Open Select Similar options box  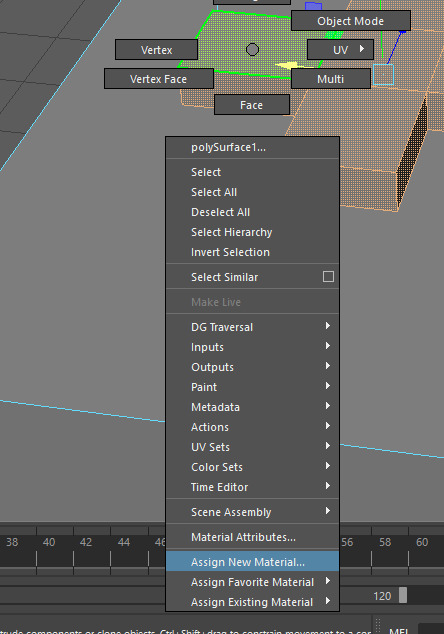click(x=328, y=277)
